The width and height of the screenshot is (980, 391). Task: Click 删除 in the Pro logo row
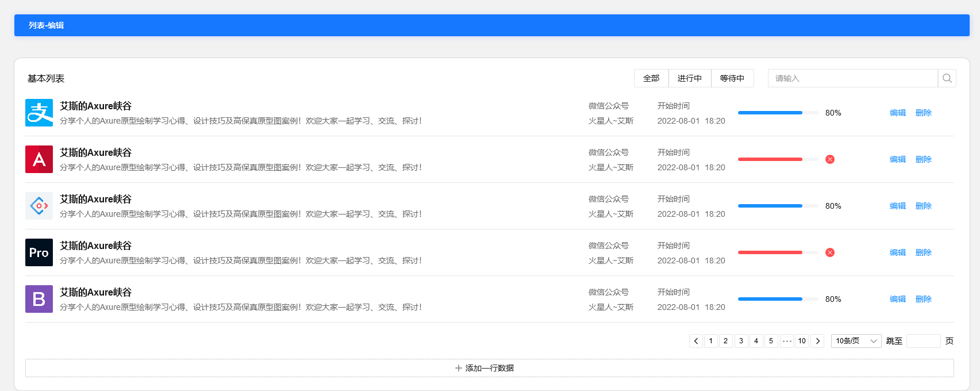tap(924, 252)
